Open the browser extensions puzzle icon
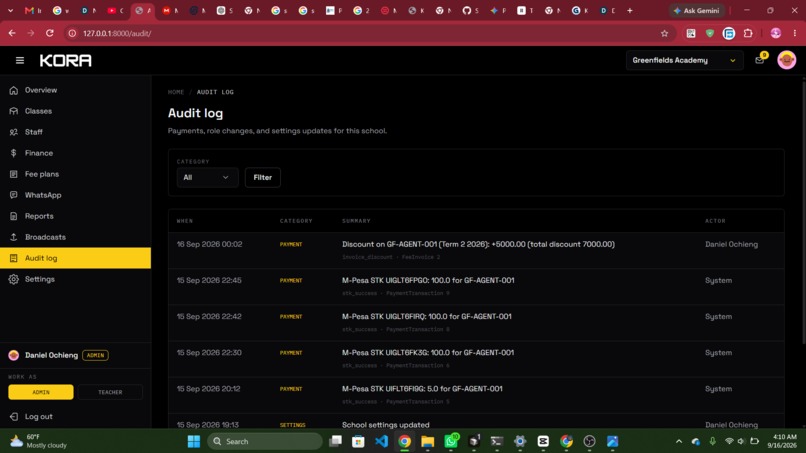 [x=748, y=33]
